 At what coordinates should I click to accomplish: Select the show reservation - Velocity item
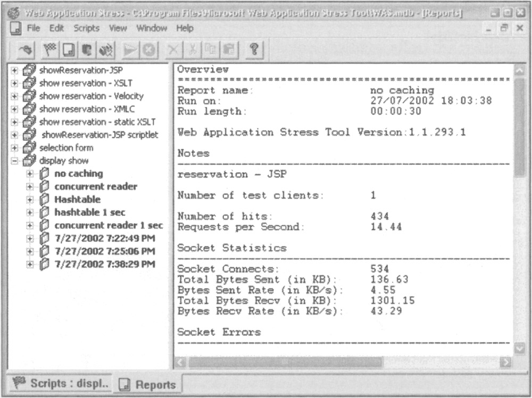(91, 96)
